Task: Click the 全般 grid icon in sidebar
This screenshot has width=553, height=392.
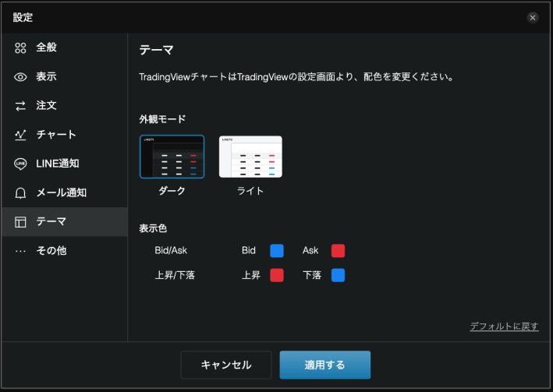Action: point(21,48)
